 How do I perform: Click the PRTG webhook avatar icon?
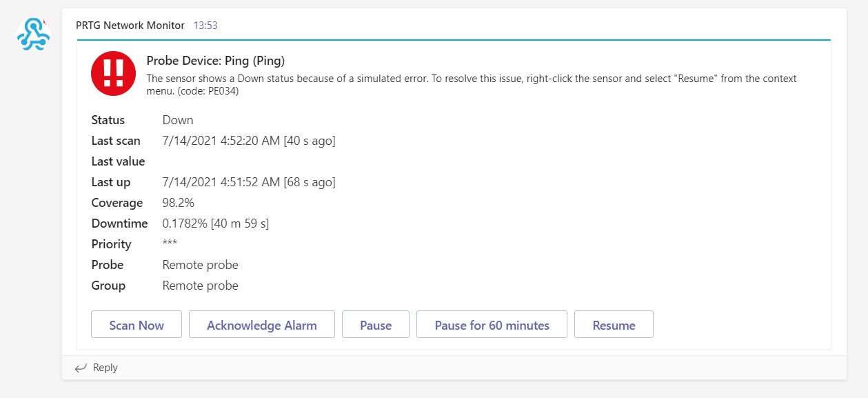coord(33,34)
